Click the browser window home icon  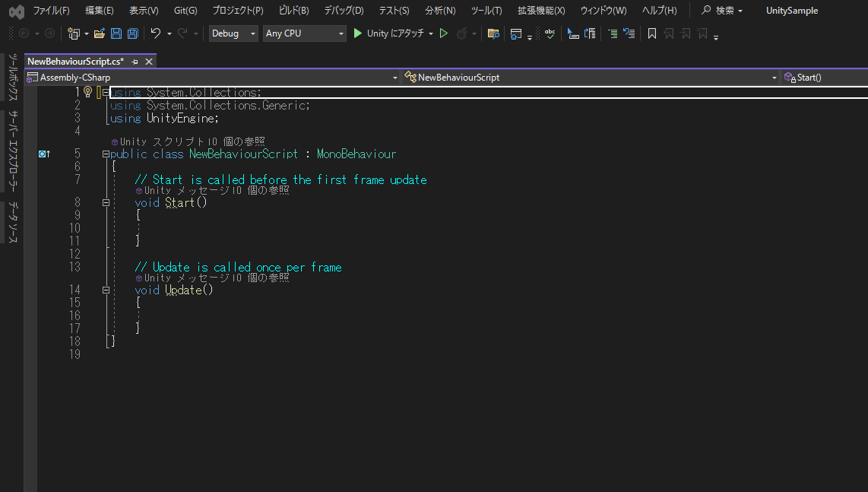click(x=516, y=33)
